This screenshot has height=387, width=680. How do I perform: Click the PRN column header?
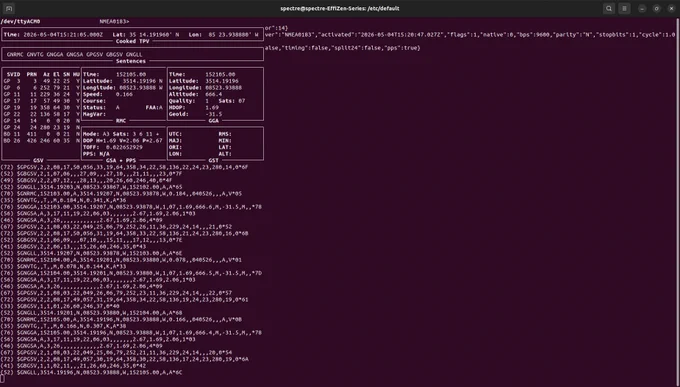point(32,74)
